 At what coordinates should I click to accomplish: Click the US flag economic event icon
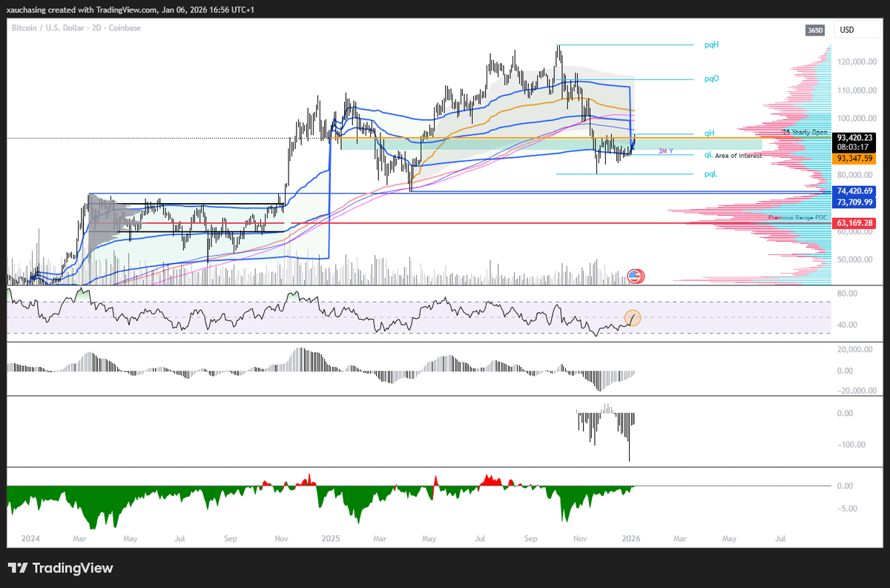click(x=636, y=277)
